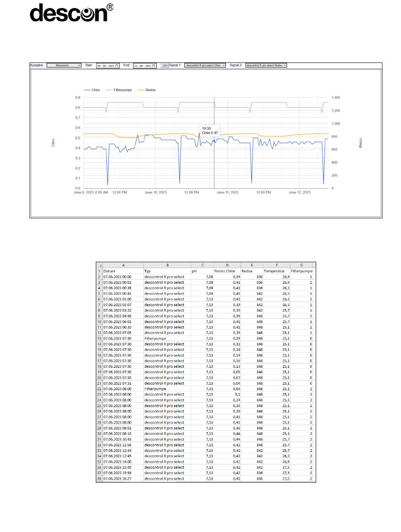Click pH value 7,08 in row 5
The width and height of the screenshot is (401, 532).
tap(202, 293)
